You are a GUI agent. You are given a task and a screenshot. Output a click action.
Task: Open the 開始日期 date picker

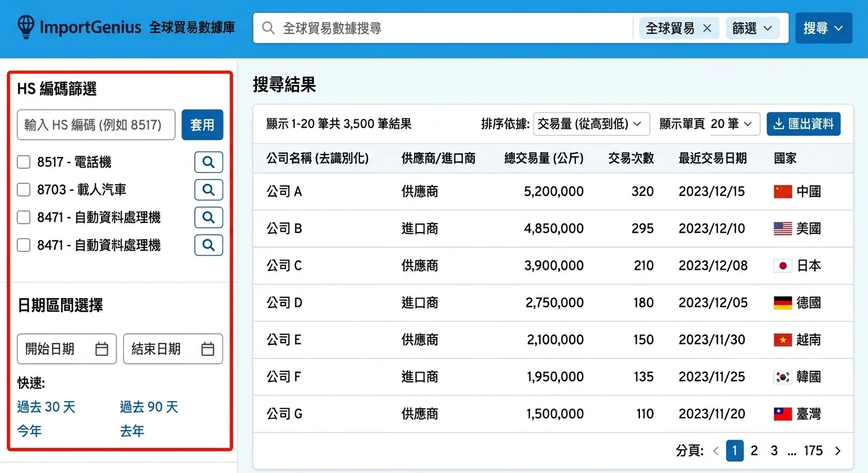[x=67, y=349]
